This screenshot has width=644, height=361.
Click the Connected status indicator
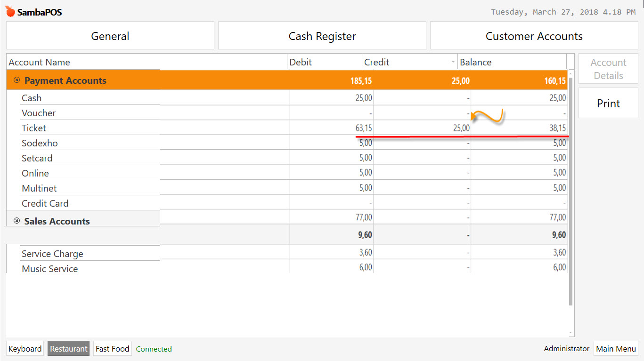[x=154, y=349]
